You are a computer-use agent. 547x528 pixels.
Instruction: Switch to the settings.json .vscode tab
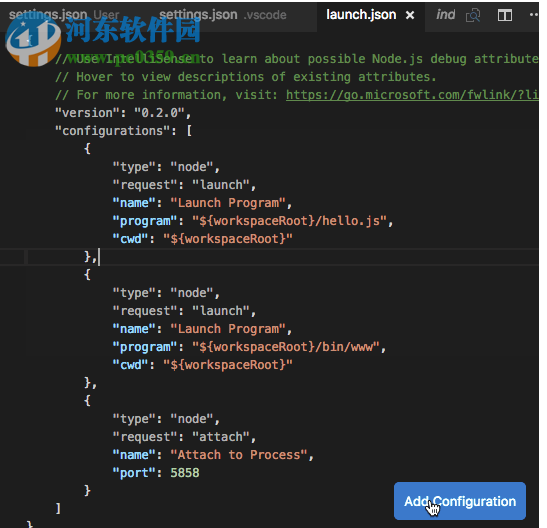pyautogui.click(x=223, y=15)
